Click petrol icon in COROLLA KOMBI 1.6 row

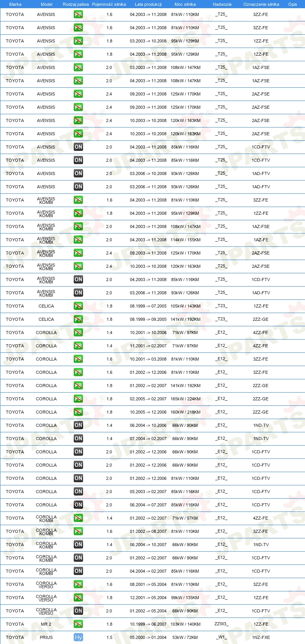[78, 531]
